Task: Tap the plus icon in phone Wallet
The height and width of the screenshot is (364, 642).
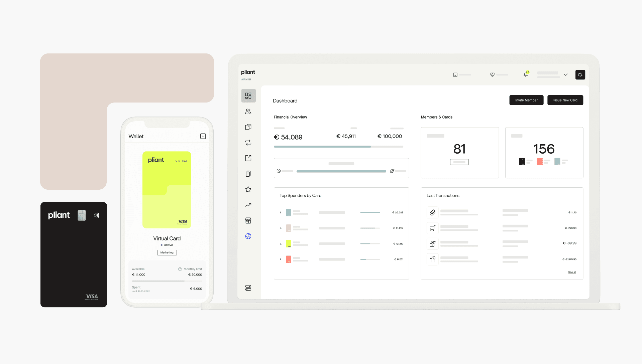Action: (x=203, y=136)
